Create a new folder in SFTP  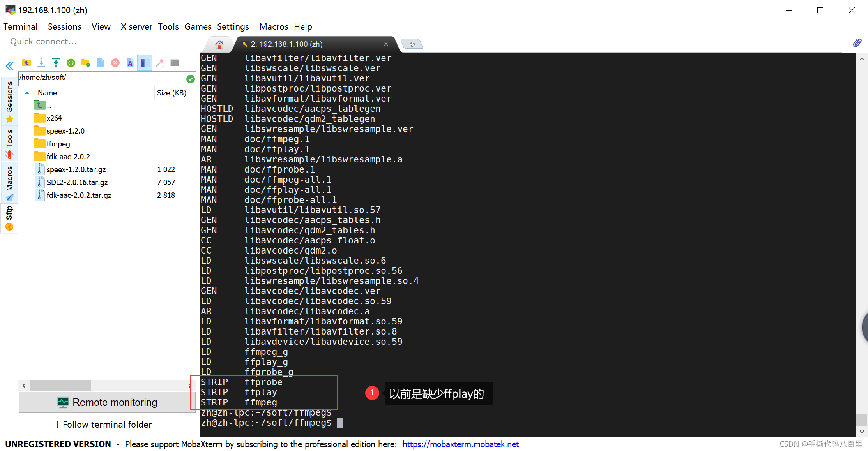[86, 63]
